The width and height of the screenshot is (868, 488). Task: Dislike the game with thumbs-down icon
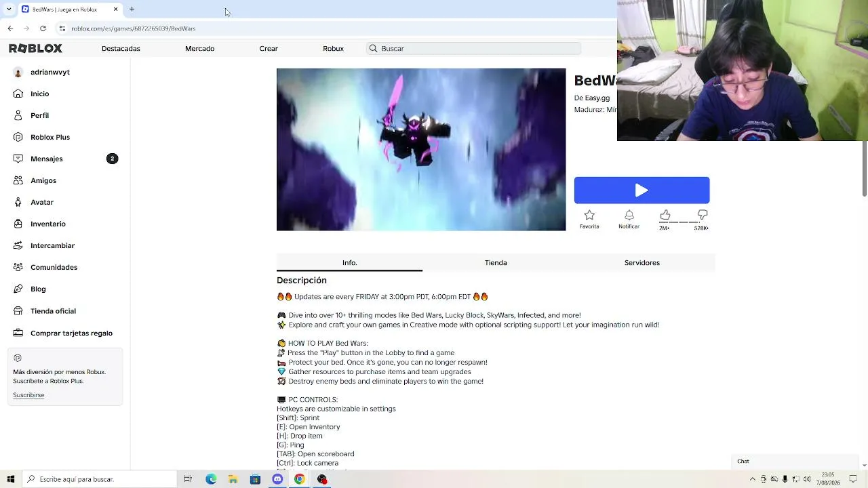[x=703, y=215]
